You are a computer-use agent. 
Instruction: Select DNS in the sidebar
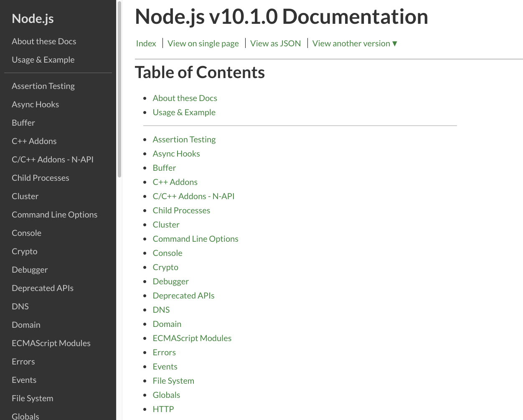click(x=20, y=306)
